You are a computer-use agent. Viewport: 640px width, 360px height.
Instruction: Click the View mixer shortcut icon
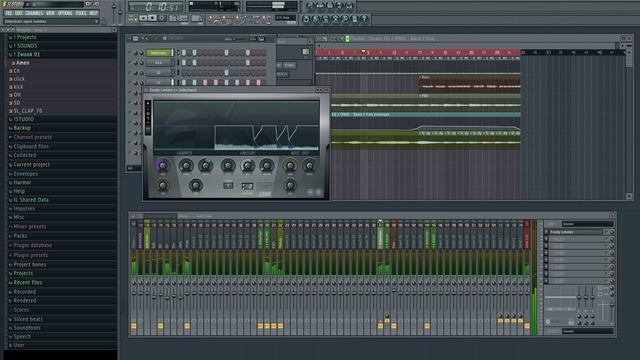pos(349,5)
